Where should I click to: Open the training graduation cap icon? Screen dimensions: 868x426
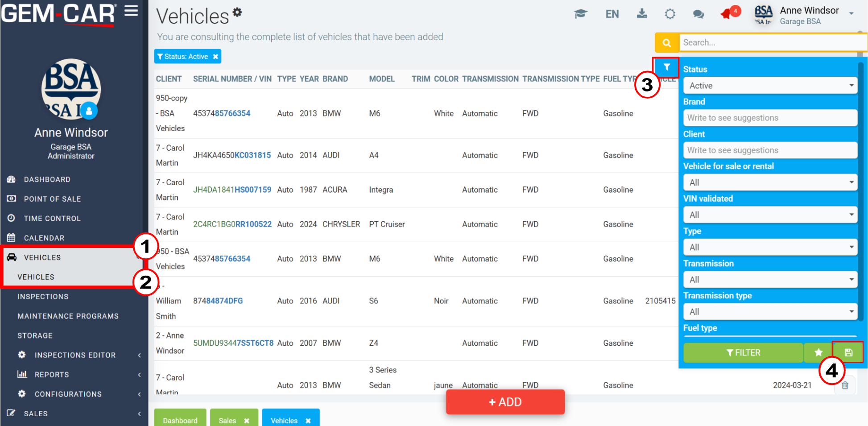click(x=580, y=14)
